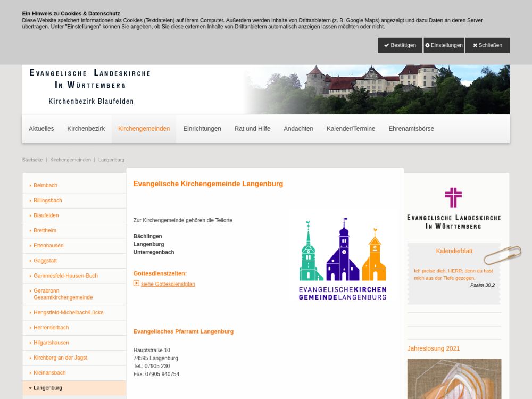Open the siehe Gottesdienstplan link
Image resolution: width=532 pixels, height=399 pixels.
pyautogui.click(x=168, y=284)
